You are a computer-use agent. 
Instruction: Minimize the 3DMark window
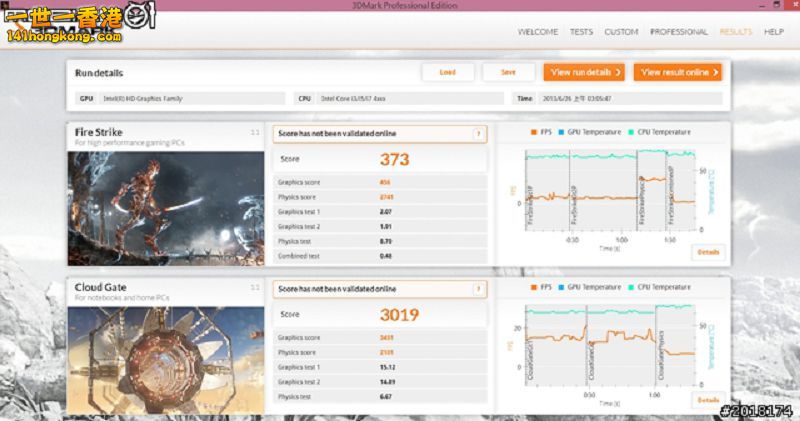click(762, 5)
